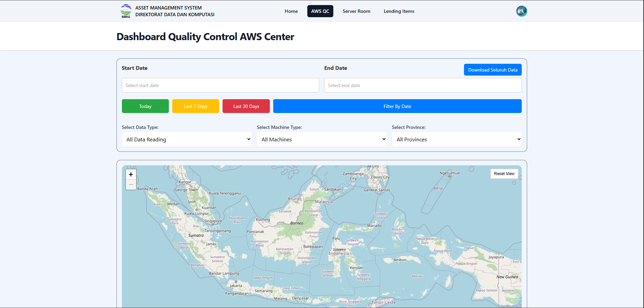Click the Download Seluruh Data button

tap(492, 69)
